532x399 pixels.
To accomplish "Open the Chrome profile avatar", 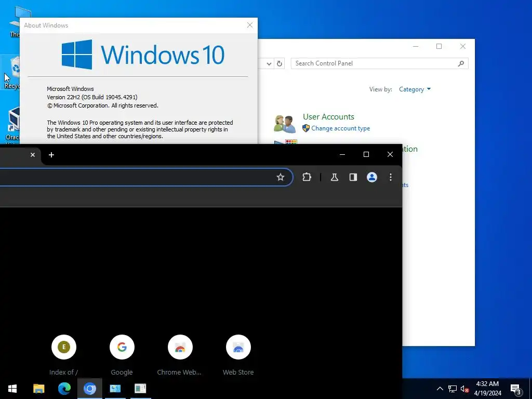I will point(372,177).
